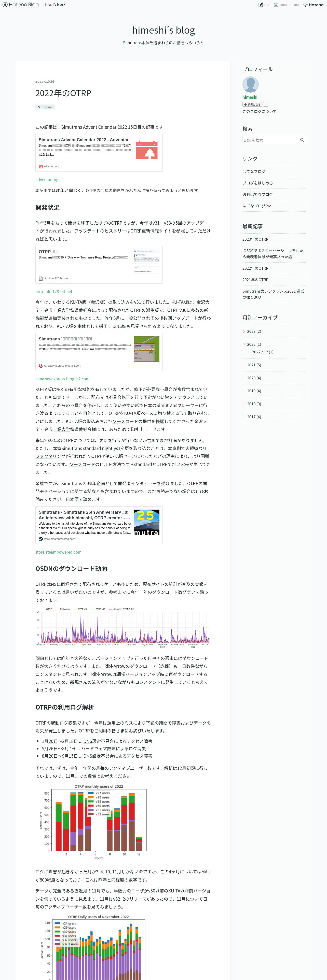Open the recent article 2023年のOTRP

(255, 239)
